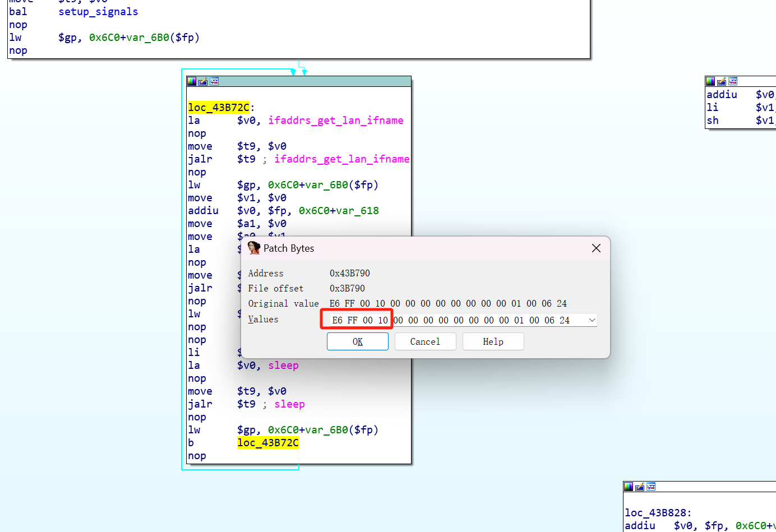Click the 'sh $v1' line in right block
The height and width of the screenshot is (532, 776).
click(x=741, y=121)
